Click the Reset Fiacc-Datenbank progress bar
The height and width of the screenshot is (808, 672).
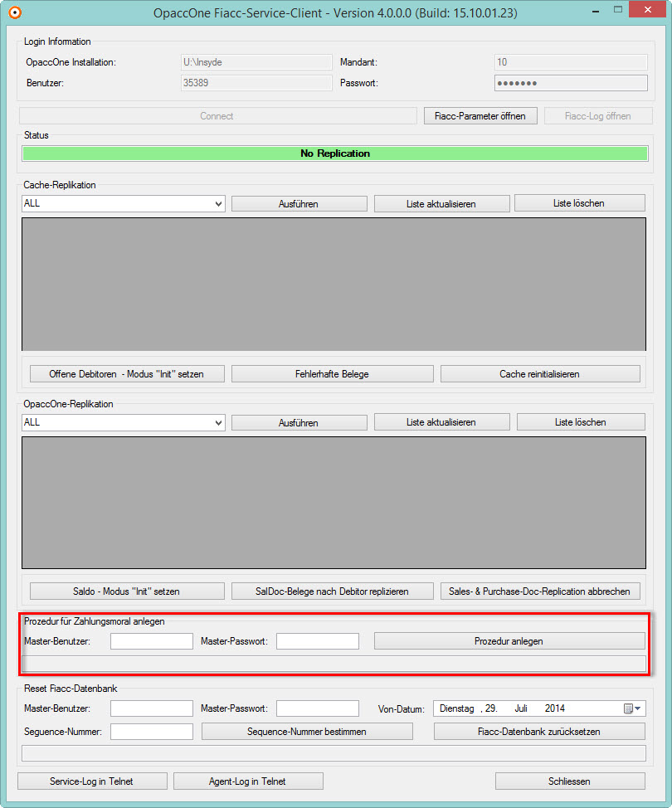point(334,753)
